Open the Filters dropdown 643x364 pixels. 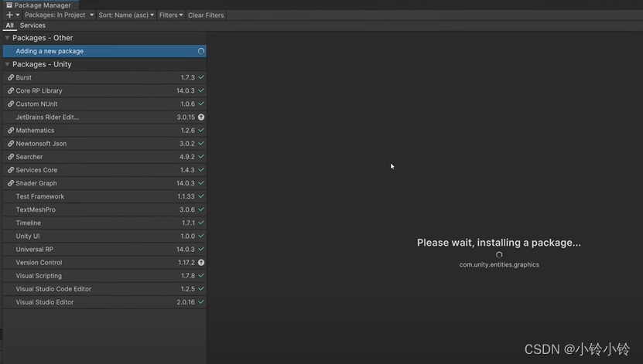pos(170,15)
